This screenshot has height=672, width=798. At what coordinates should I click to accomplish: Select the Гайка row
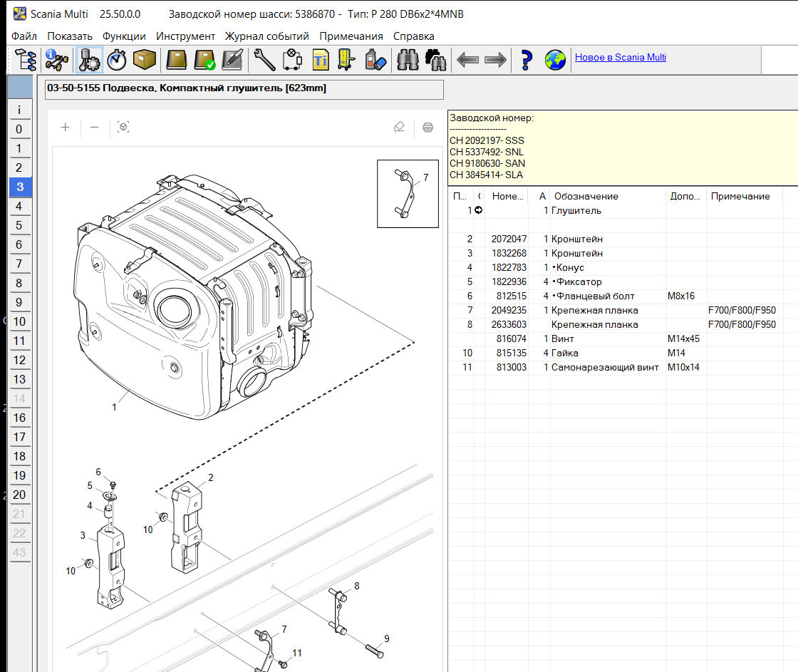[x=616, y=353]
